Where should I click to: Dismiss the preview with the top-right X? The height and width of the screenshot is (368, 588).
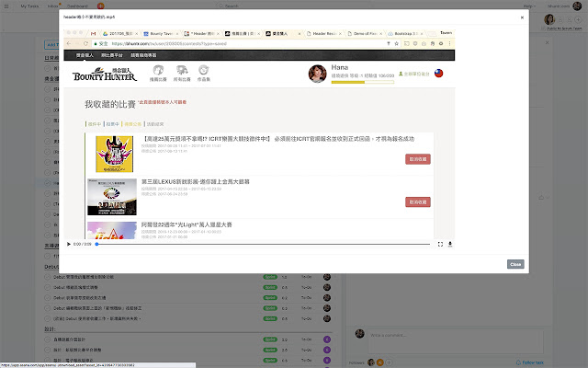point(523,17)
